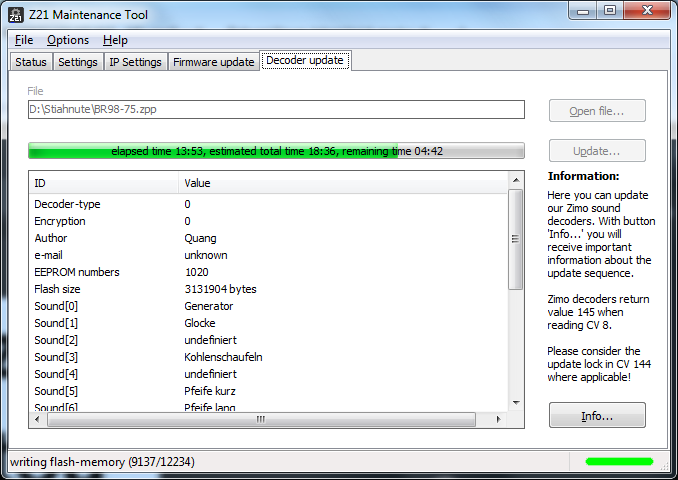
Task: Click the update progress bar
Action: point(275,151)
